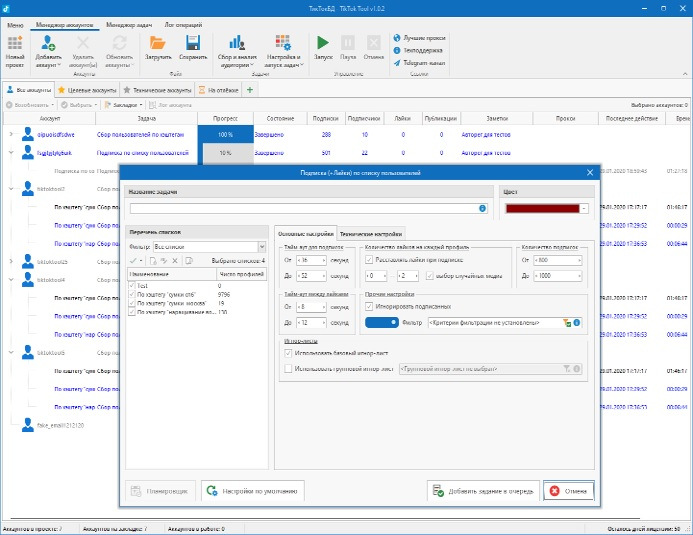Click the 'Добавить аккаунт' person icon
Screen dimensions: 693x535
point(48,43)
